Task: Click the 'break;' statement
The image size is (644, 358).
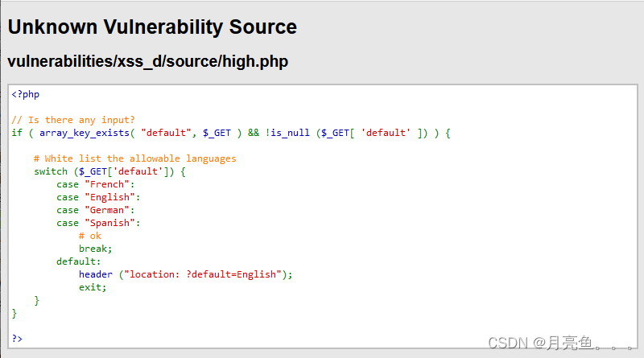Action: point(95,249)
